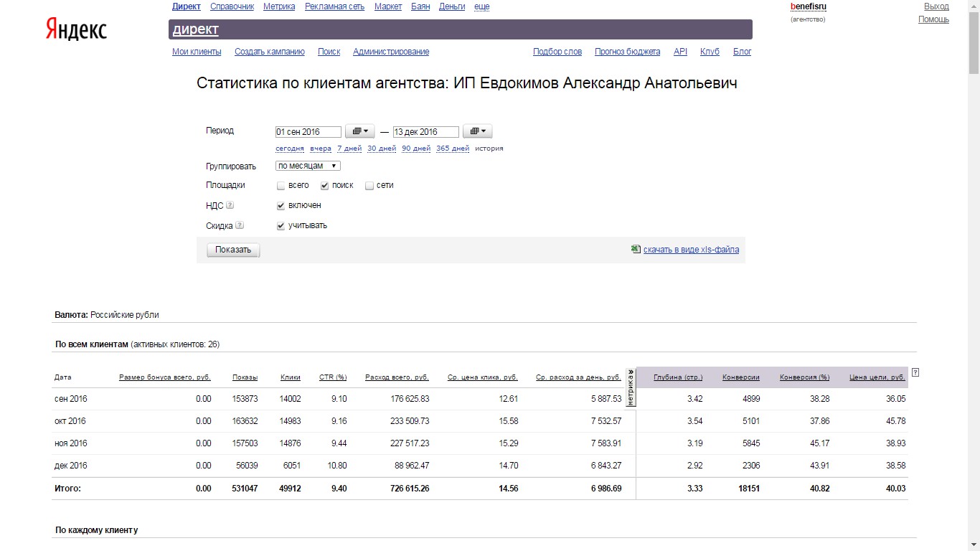Collapse the метрика columns side tab
The width and height of the screenshot is (980, 551).
(631, 387)
